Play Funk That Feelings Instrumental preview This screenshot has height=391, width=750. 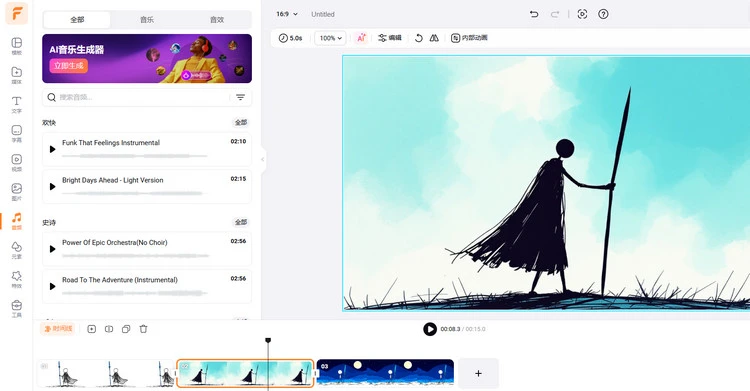point(53,149)
